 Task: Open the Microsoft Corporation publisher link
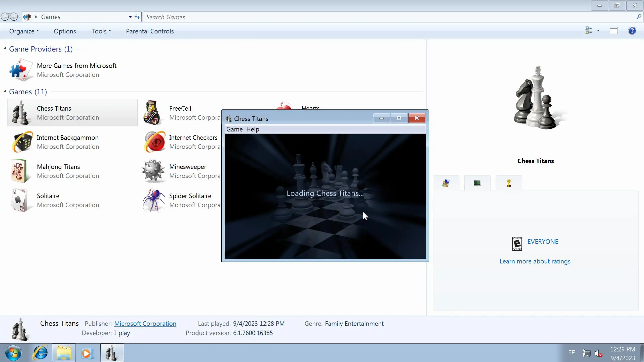pyautogui.click(x=145, y=324)
